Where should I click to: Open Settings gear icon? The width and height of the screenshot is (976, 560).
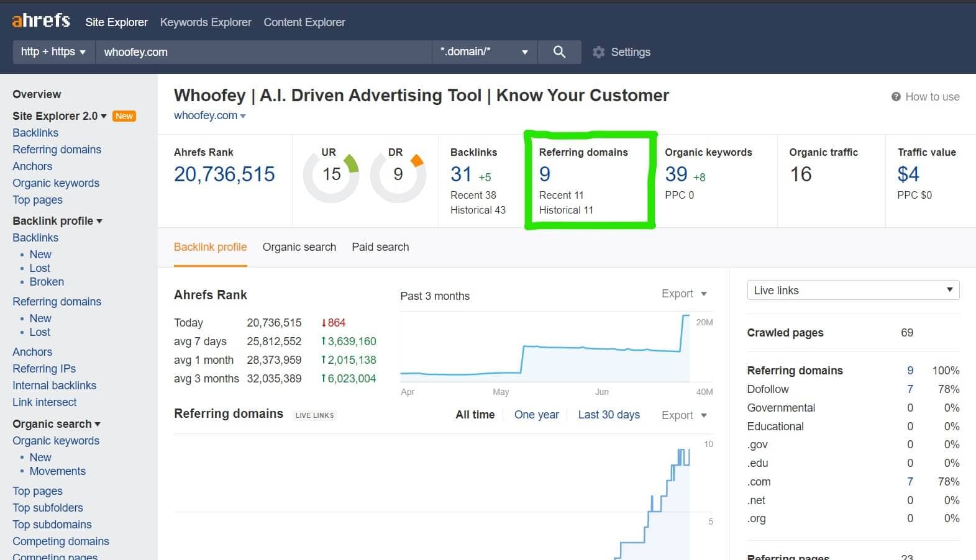[x=598, y=52]
